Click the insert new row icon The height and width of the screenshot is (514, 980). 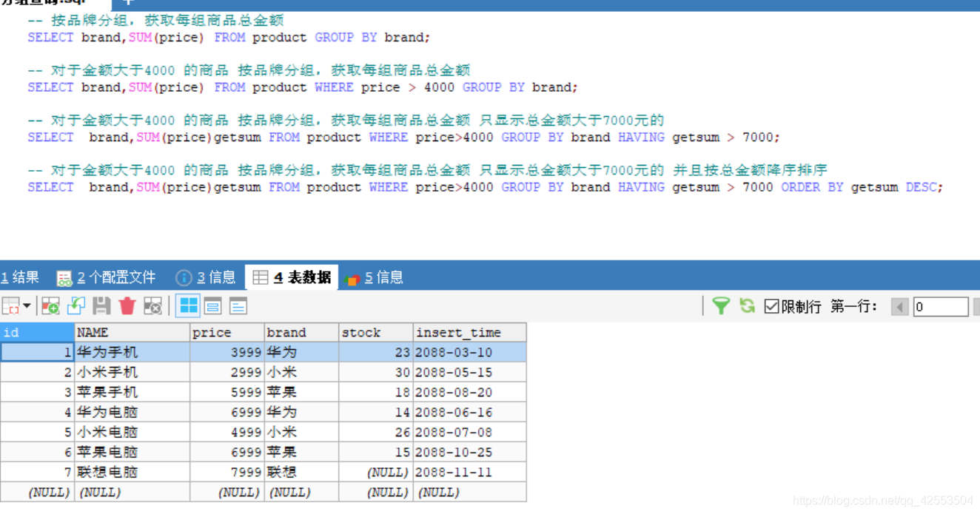(50, 305)
